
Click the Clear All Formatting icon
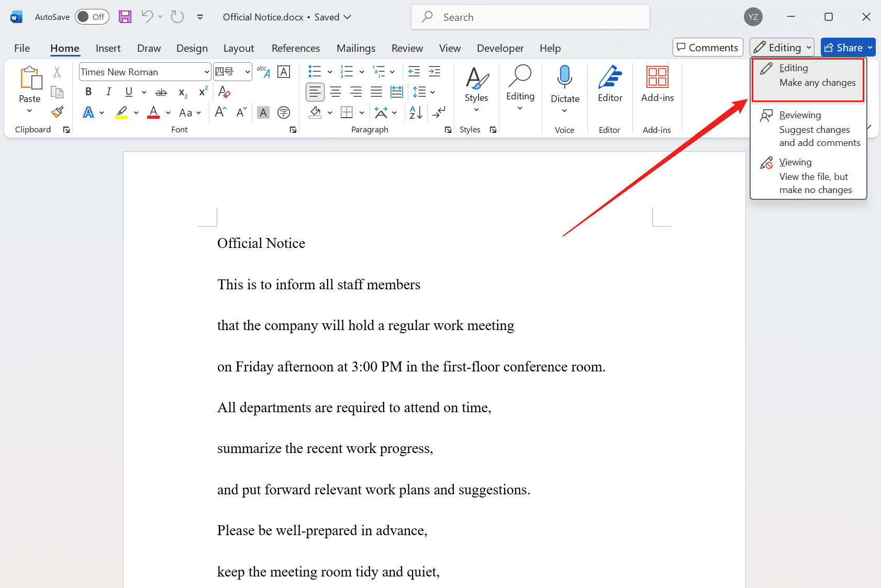(224, 92)
